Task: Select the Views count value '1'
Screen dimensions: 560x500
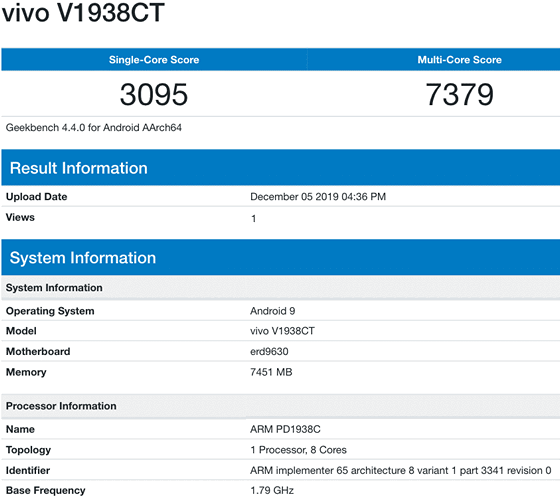Action: pyautogui.click(x=253, y=218)
